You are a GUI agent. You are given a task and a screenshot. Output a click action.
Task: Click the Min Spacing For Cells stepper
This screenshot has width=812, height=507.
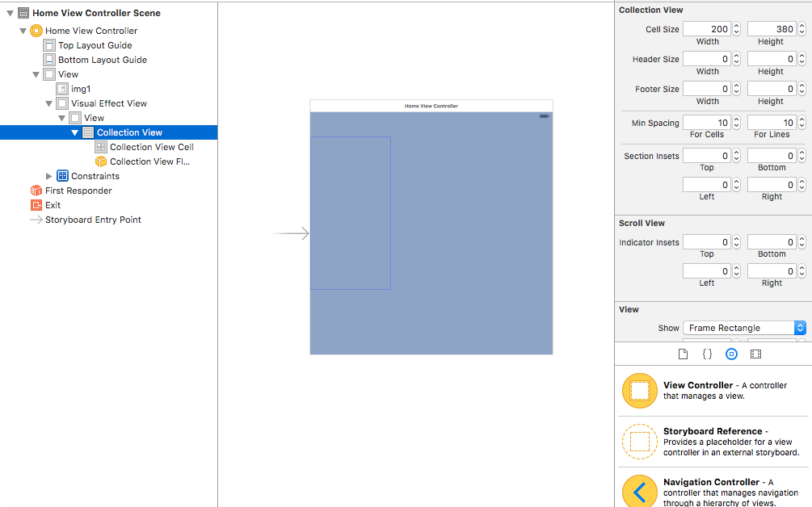737,123
